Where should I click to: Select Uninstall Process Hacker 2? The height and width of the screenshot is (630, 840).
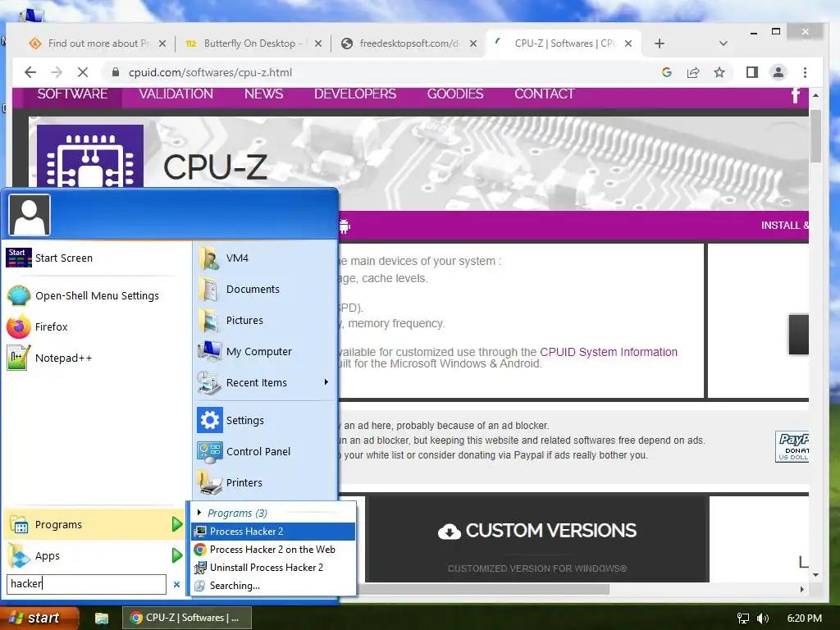(x=272, y=568)
